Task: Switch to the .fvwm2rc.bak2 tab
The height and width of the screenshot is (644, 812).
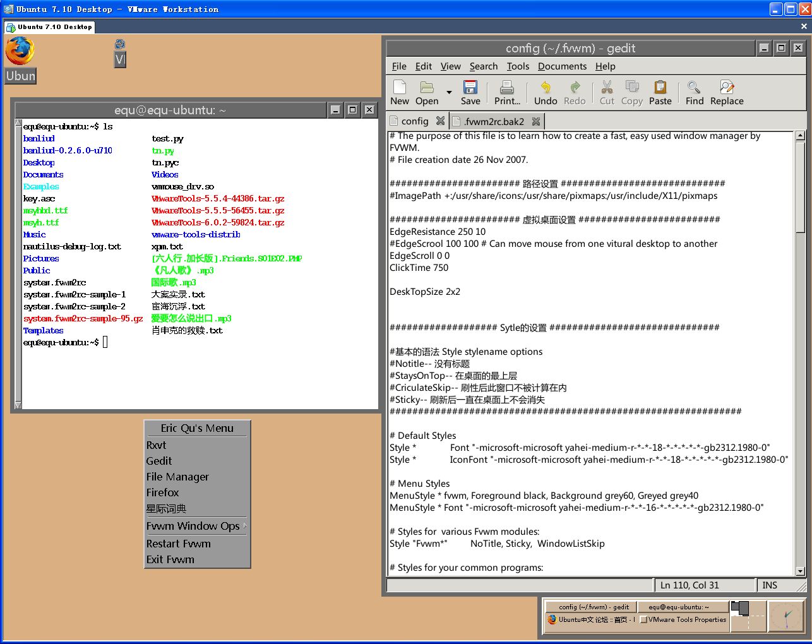Action: click(494, 121)
